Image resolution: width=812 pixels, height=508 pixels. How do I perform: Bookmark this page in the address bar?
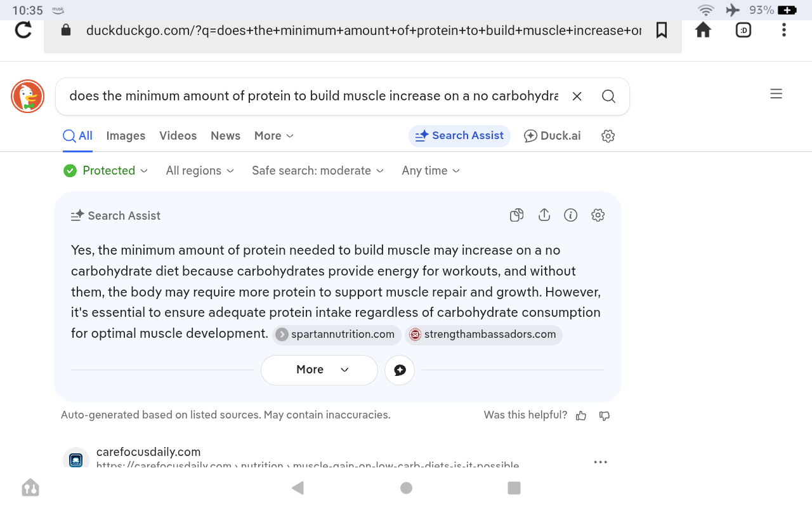pos(662,30)
